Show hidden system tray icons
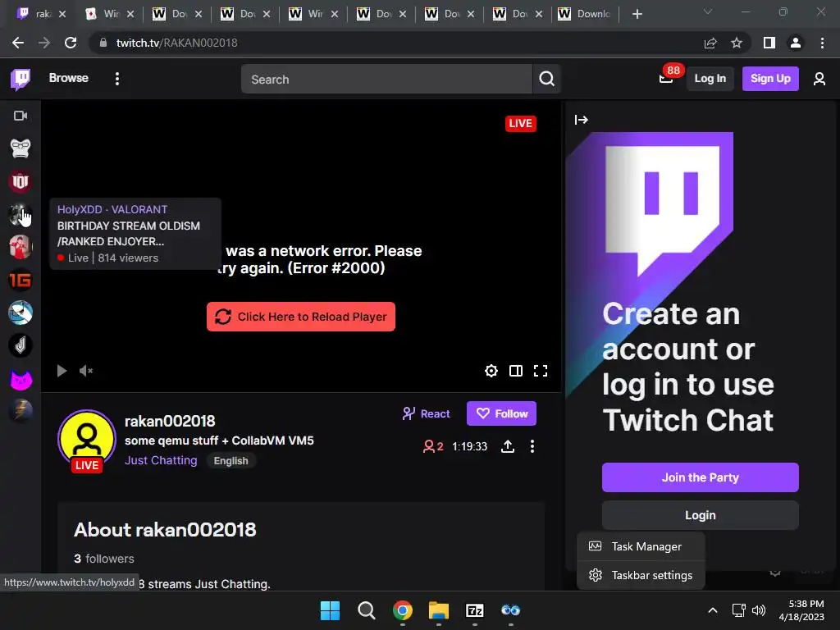 713,610
